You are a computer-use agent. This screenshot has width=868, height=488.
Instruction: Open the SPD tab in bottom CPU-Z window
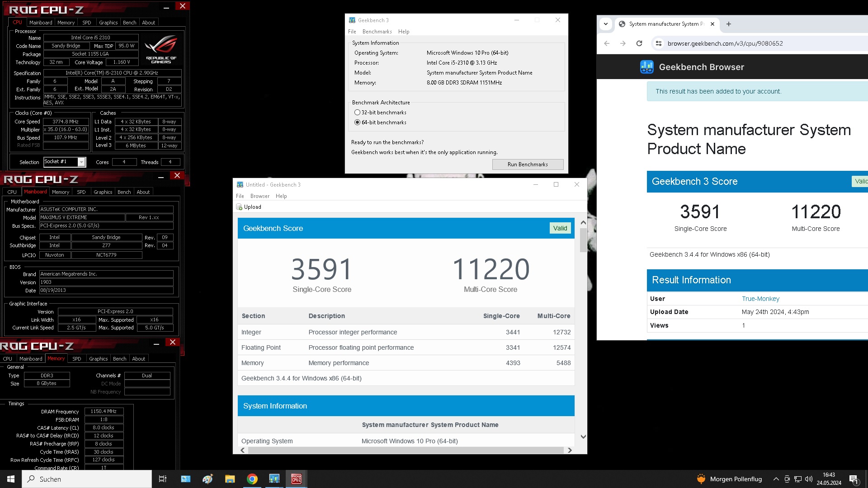coord(77,359)
